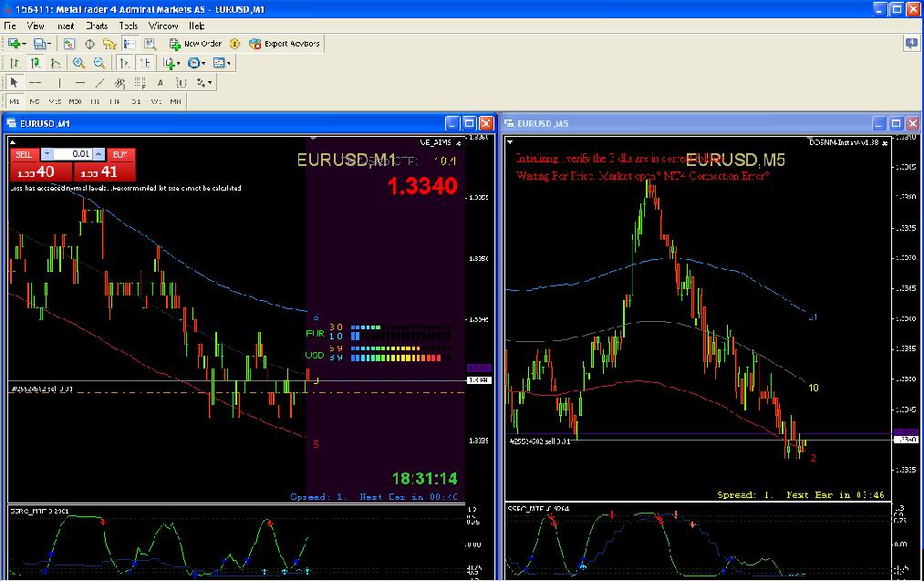
Task: Open the Tools menu
Action: 129,26
